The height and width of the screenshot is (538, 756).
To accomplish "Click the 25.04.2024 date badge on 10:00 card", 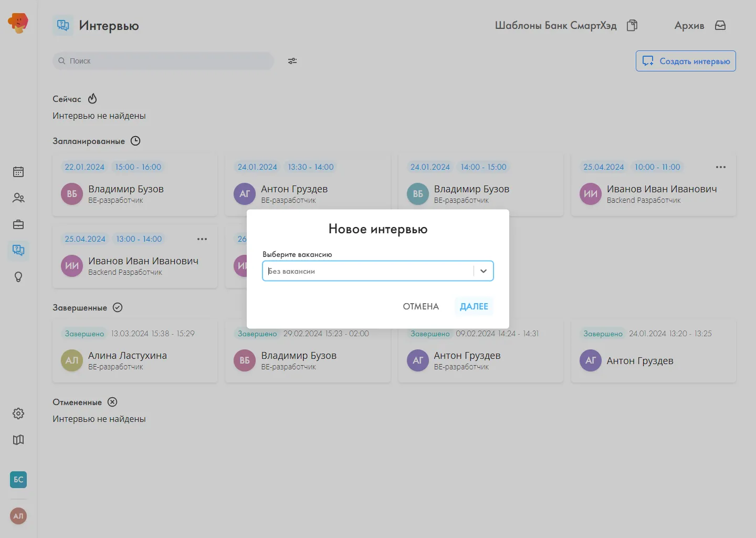I will (604, 167).
